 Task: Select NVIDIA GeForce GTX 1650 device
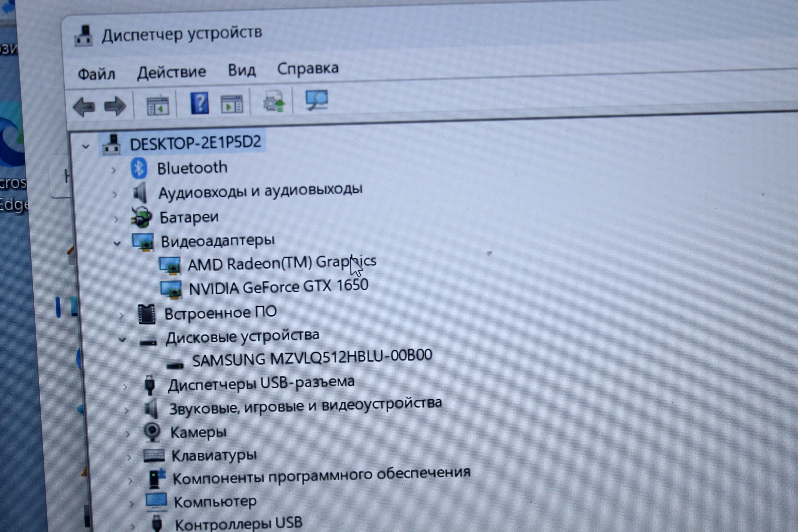click(x=278, y=287)
